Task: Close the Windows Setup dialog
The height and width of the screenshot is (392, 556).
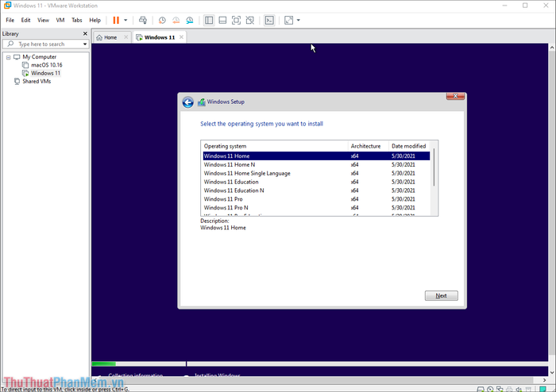Action: tap(455, 96)
